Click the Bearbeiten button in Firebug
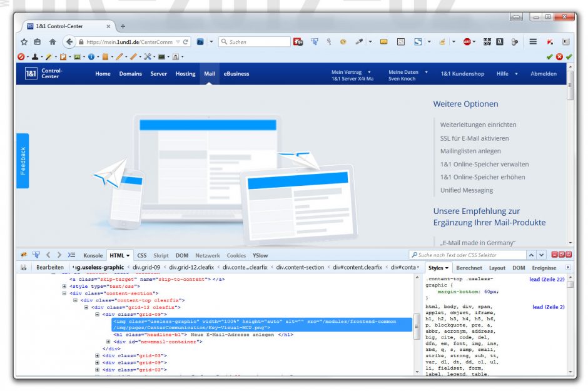Viewport: 588px width, 391px height. 50,267
